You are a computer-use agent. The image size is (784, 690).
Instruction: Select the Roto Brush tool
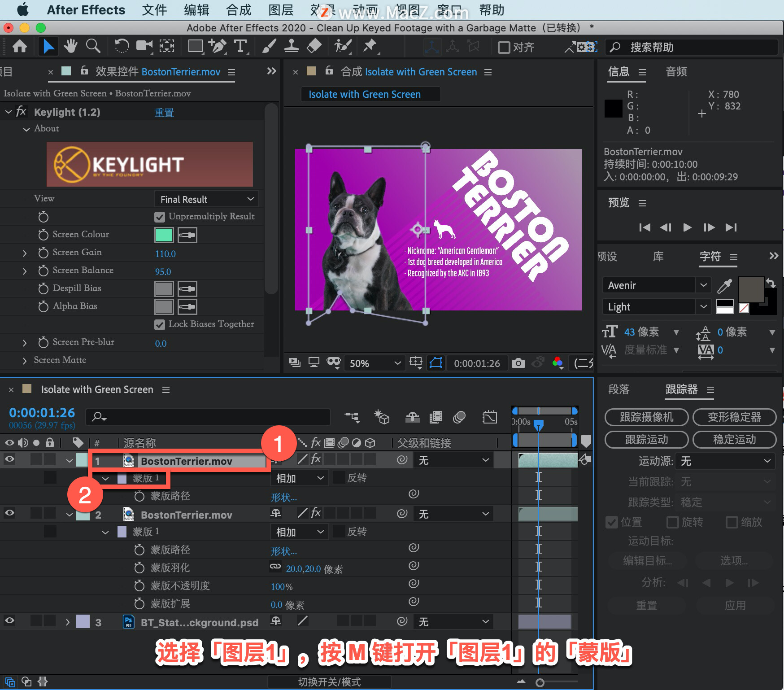343,46
